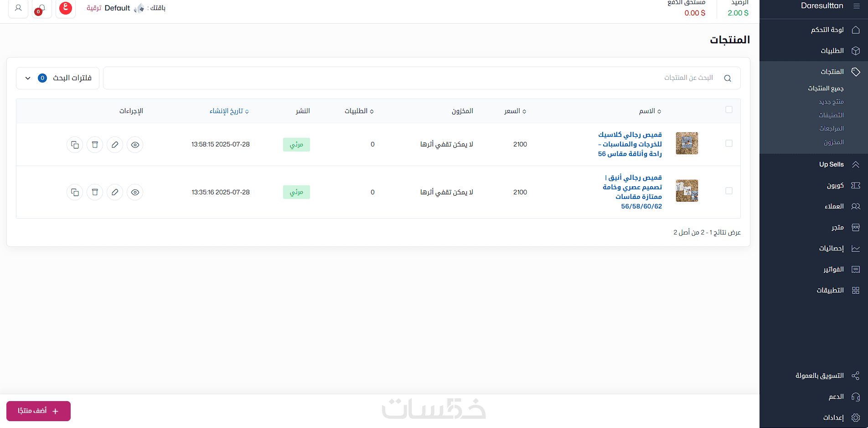Click the 2.00 $ balance amount

pos(738,13)
